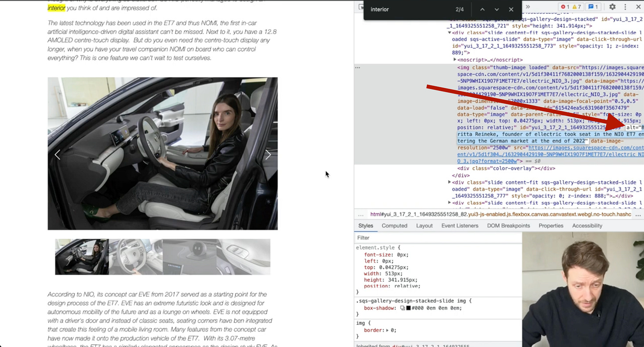Click the red error count badge
Screen dimensions: 644x347
[x=564, y=7]
